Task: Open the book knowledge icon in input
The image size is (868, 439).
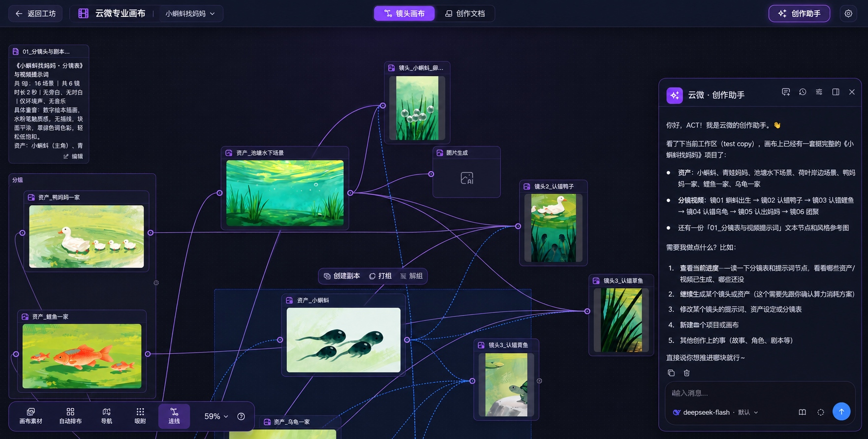Action: pyautogui.click(x=802, y=412)
